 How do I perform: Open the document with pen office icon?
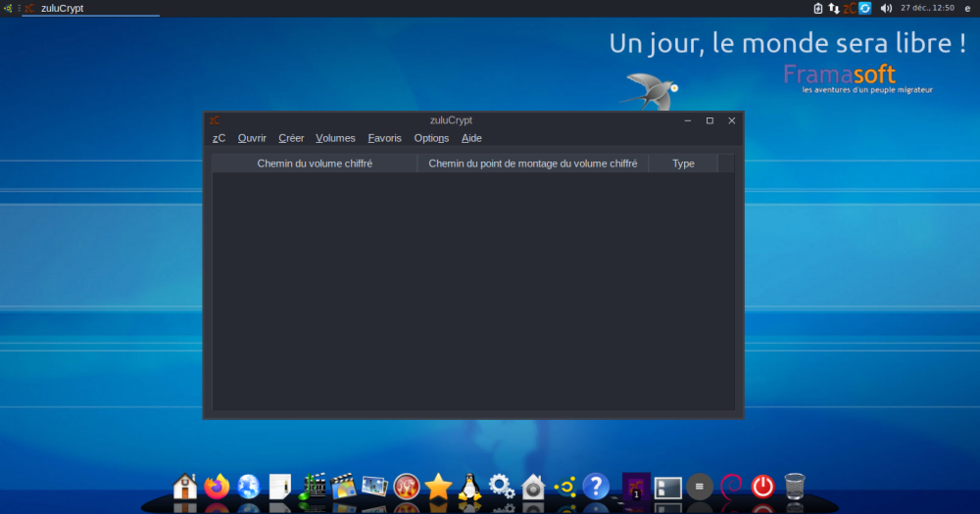(280, 486)
